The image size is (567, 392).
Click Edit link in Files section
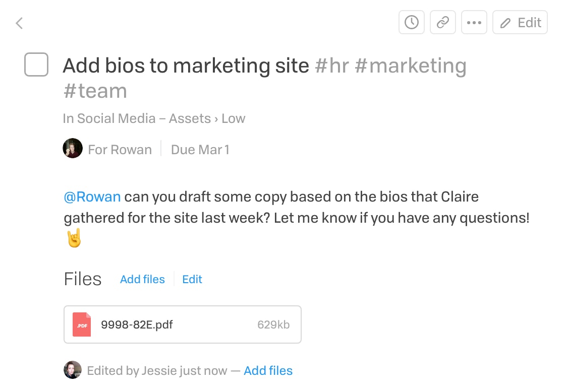pos(192,279)
